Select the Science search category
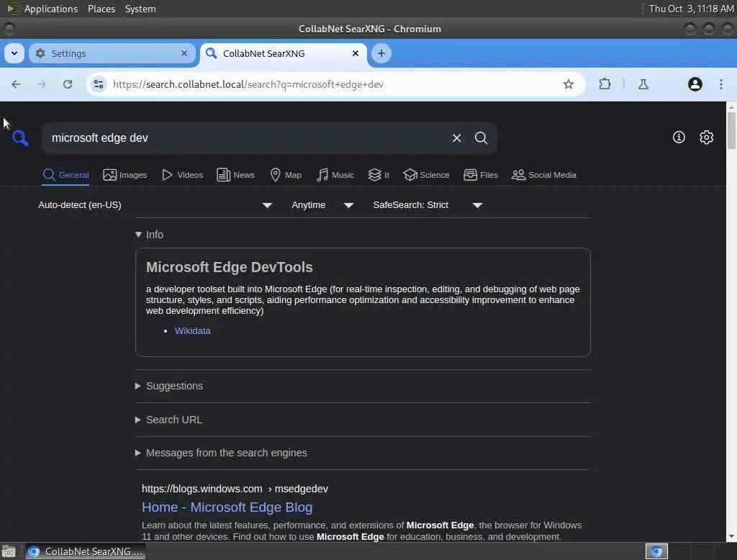Viewport: 737px width, 560px height. [x=426, y=175]
